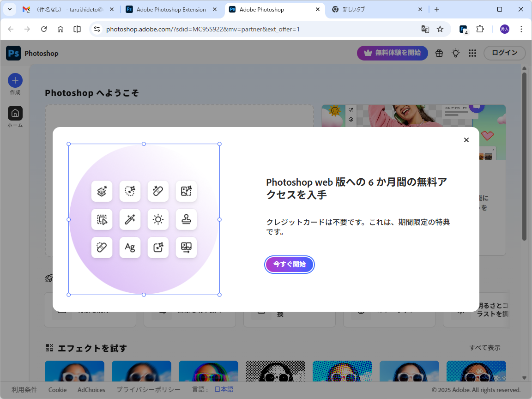The image size is (532, 399).
Task: Click the lightbulb tips icon in header
Action: (455, 53)
